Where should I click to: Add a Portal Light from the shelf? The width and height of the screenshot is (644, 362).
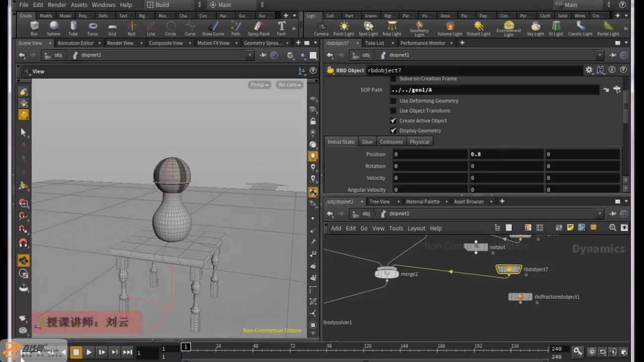(x=608, y=28)
